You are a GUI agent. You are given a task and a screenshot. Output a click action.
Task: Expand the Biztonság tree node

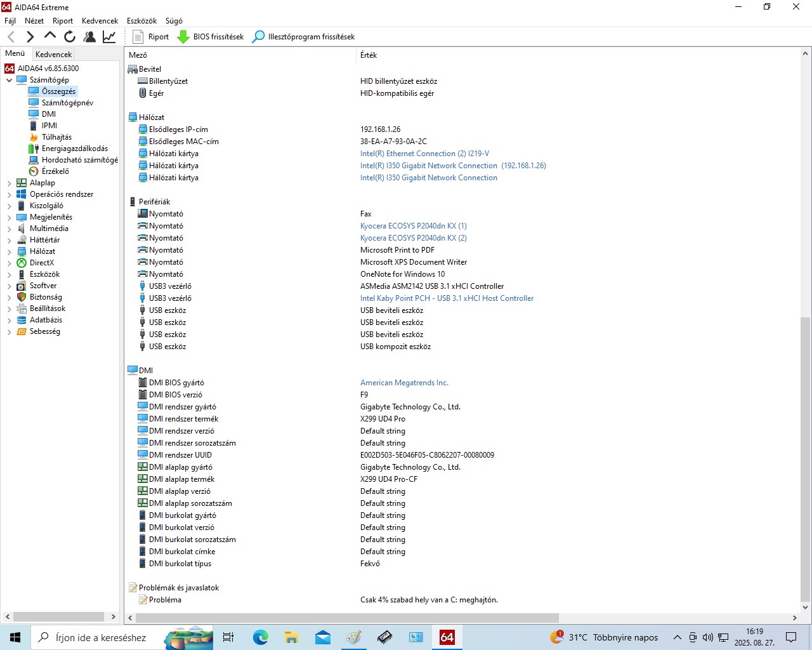coord(9,297)
